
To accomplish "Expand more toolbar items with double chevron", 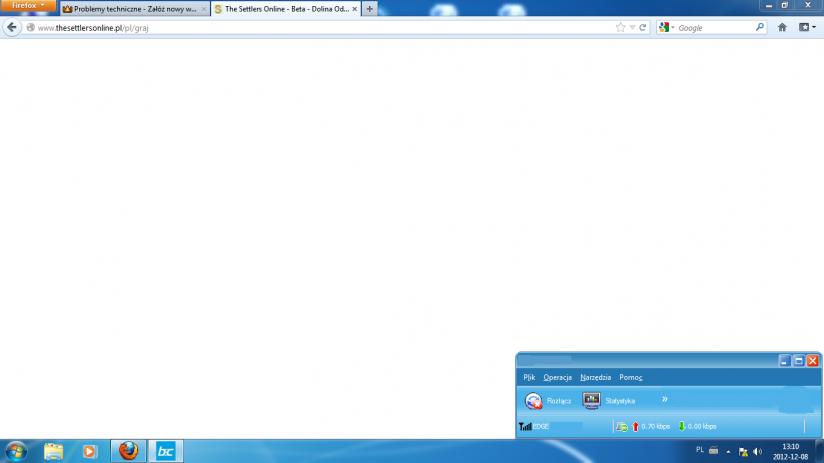I will (664, 399).
